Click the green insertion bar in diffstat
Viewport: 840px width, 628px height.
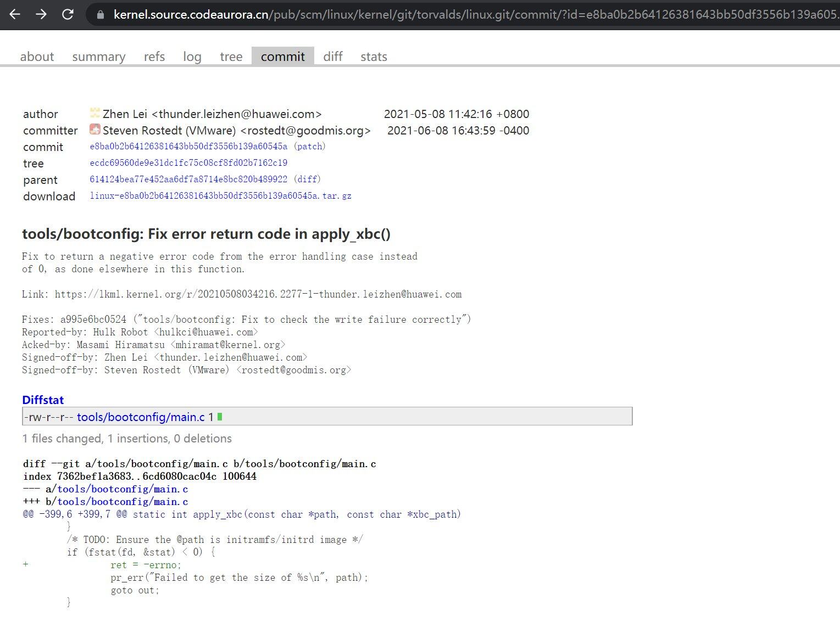point(220,417)
